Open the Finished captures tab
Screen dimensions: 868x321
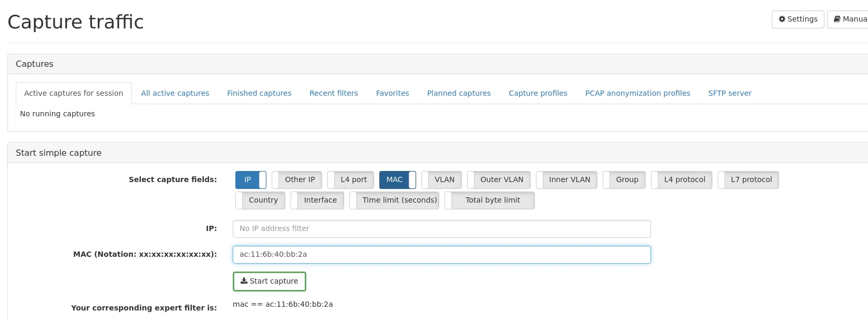(259, 93)
